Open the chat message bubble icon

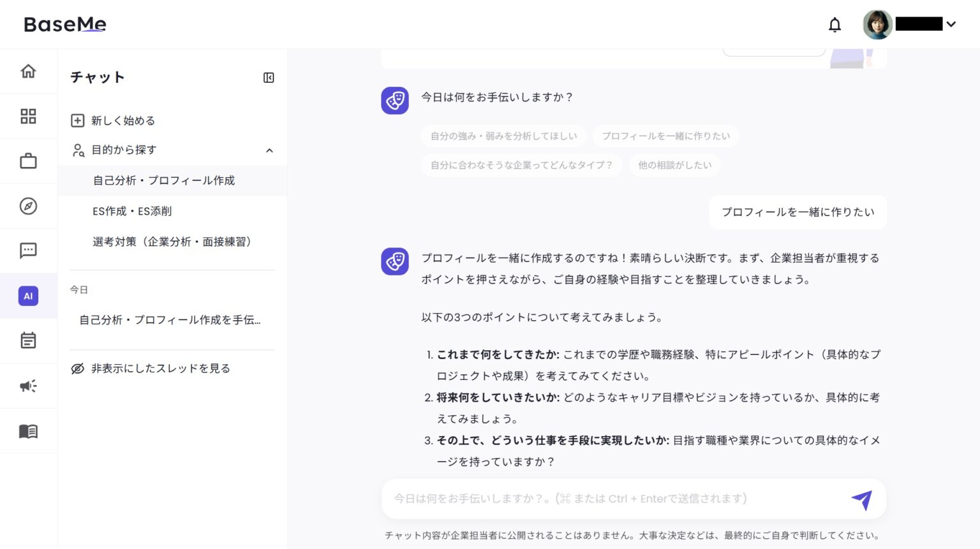28,251
